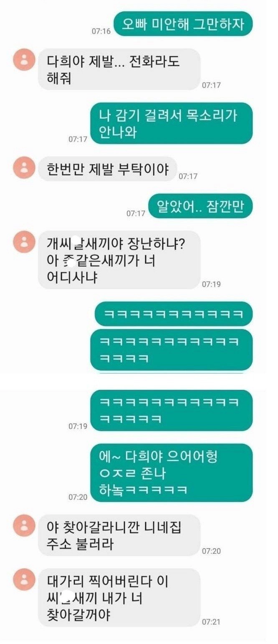
Task: Tap the "알았어.. 잠깐만" green bubble
Action: point(201,206)
